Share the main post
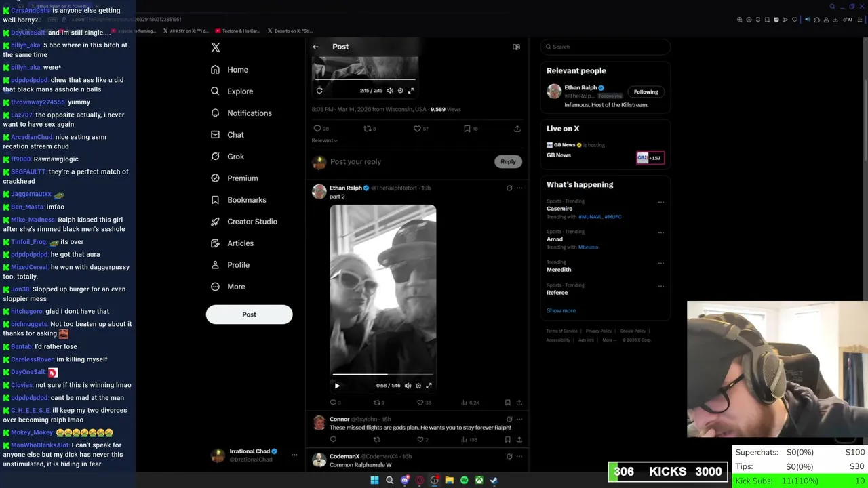Image resolution: width=868 pixels, height=488 pixels. point(517,129)
